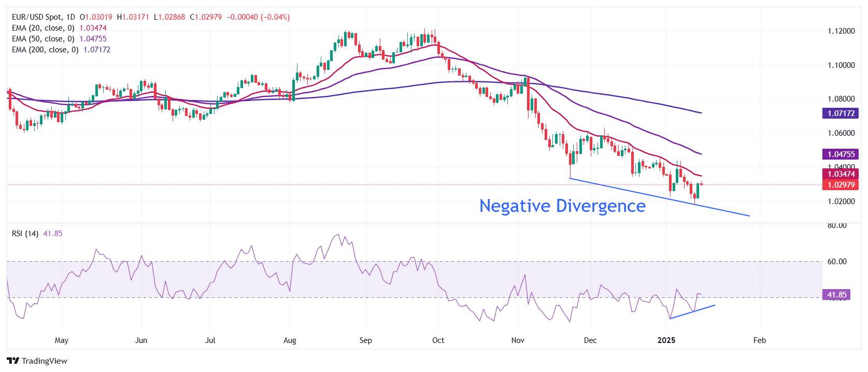Select the EUR/USD Spot 1D symbol title

[44, 17]
